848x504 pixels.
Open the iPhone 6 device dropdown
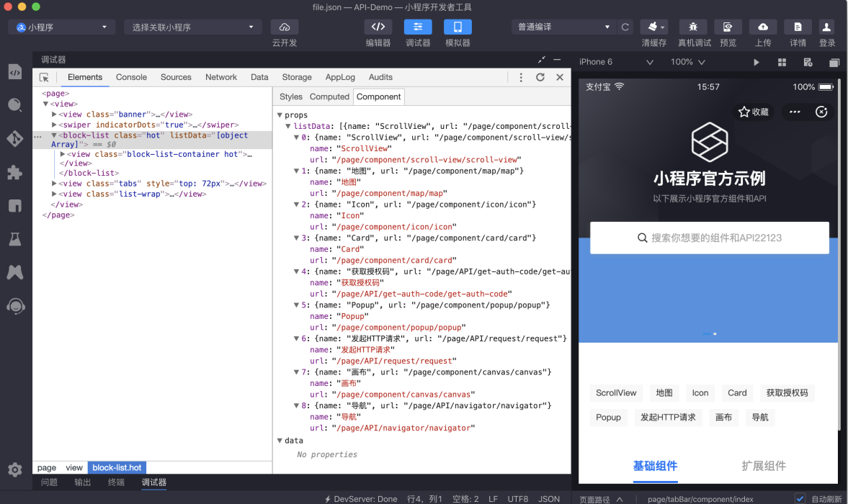click(617, 62)
